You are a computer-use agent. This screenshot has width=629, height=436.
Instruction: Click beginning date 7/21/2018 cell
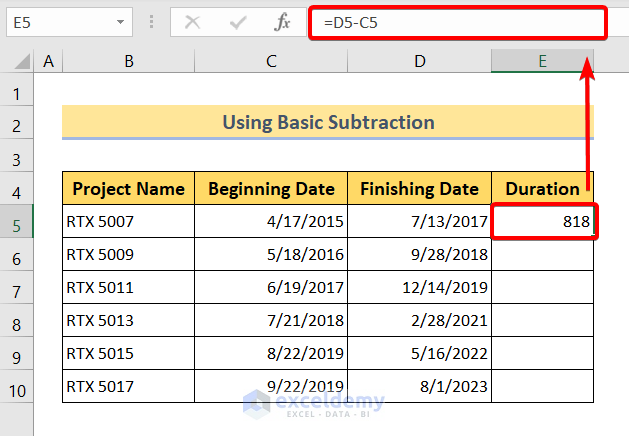click(x=271, y=320)
